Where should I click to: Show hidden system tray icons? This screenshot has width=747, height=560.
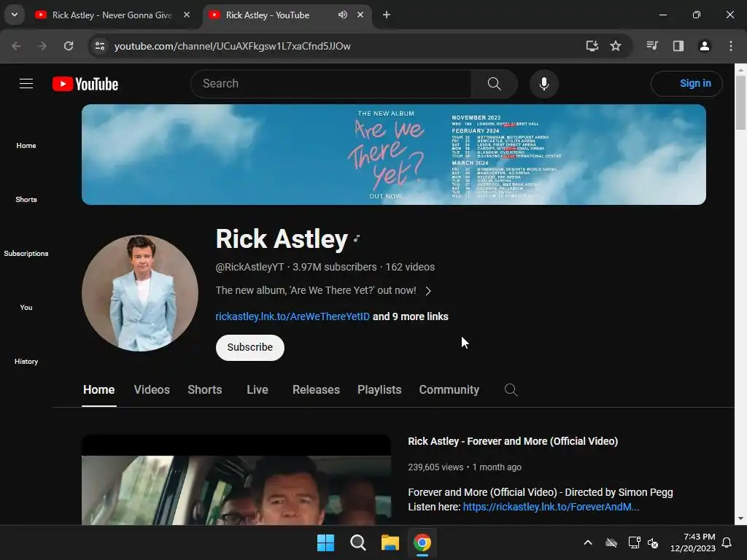tap(588, 542)
